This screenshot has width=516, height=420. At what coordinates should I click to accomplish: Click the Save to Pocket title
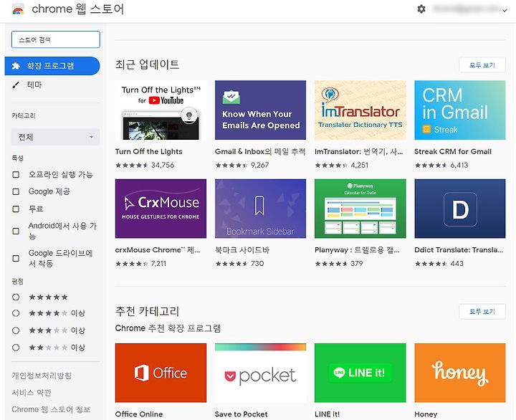coord(242,414)
